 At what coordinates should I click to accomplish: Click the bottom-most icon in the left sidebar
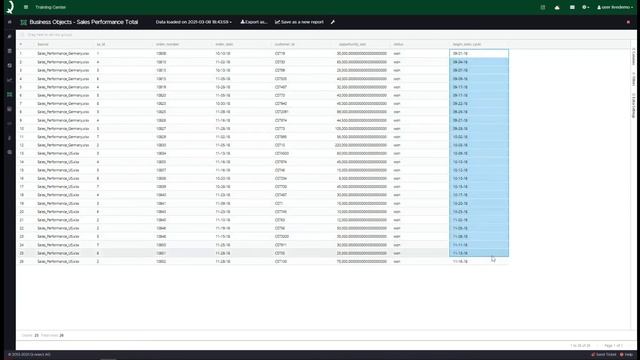point(9,152)
